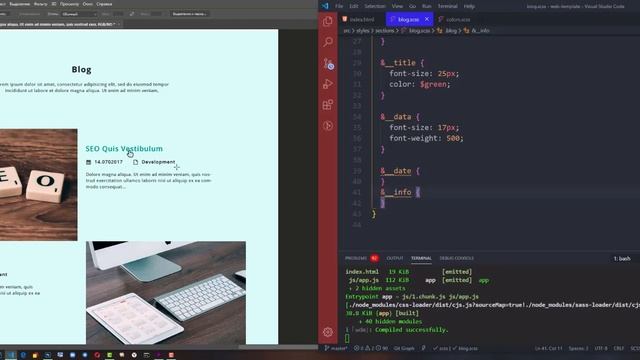Click Git Graph in the status bar

coord(404,349)
